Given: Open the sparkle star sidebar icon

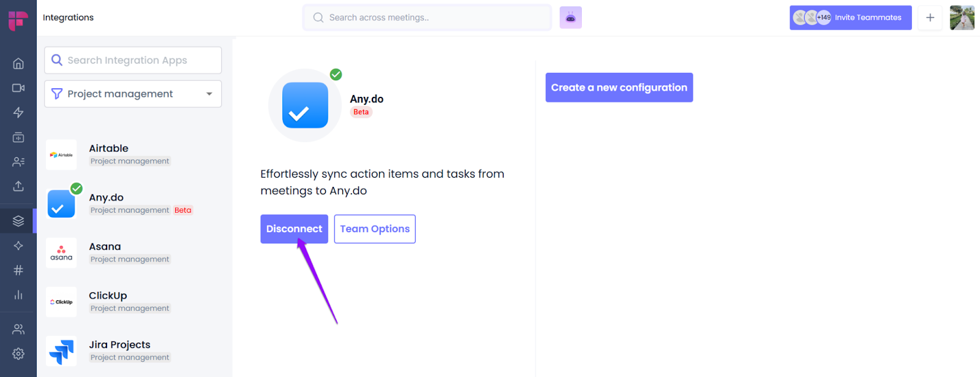Looking at the screenshot, I should coord(18,246).
